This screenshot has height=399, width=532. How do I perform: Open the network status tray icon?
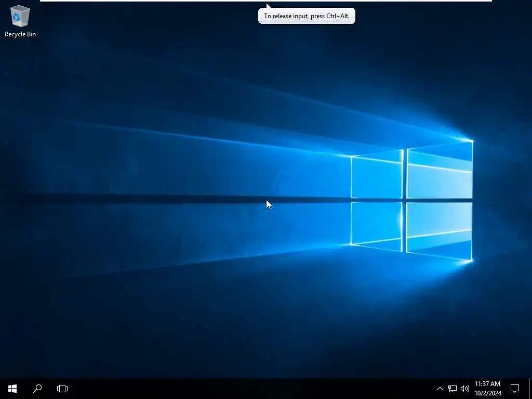pyautogui.click(x=453, y=389)
